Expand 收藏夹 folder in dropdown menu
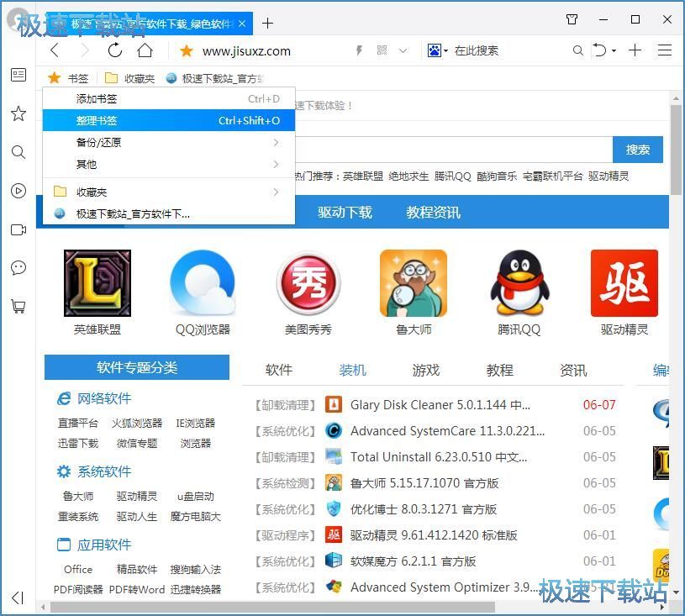This screenshot has height=616, width=685. 169,192
